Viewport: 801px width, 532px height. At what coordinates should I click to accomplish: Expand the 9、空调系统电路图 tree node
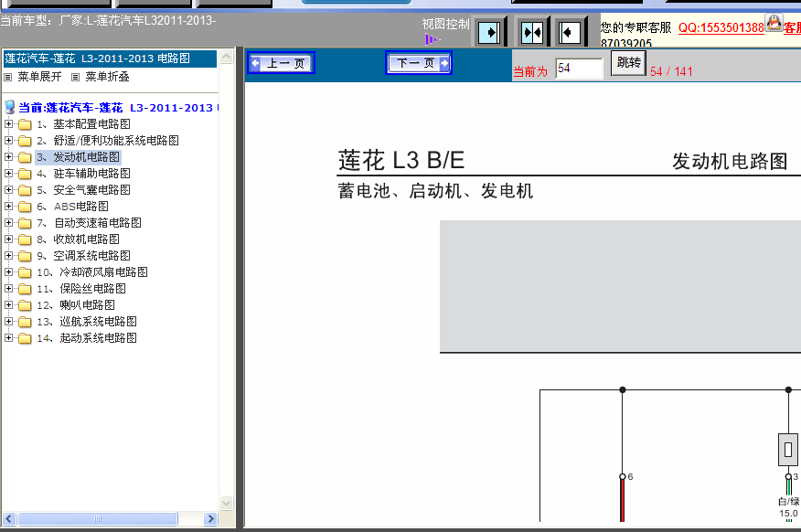point(8,255)
